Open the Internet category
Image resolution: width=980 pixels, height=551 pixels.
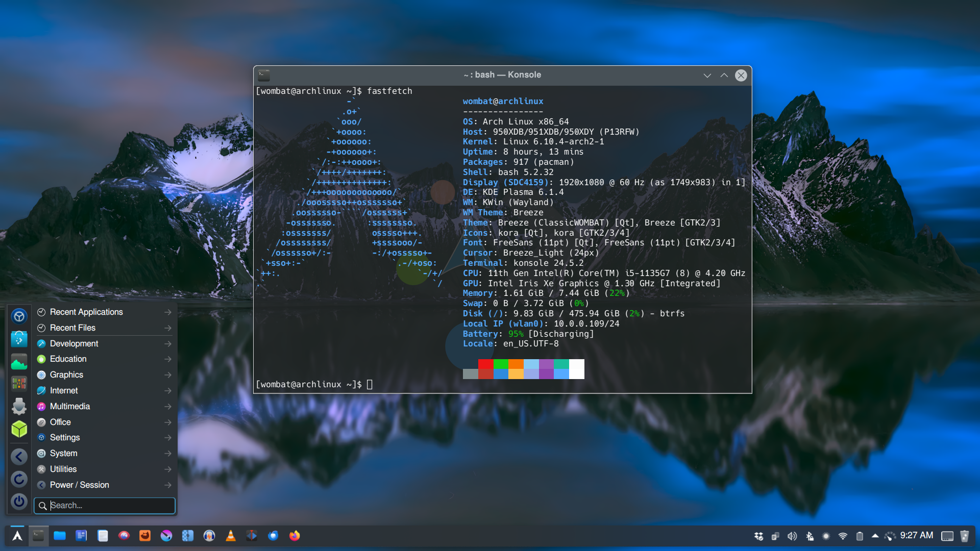click(104, 391)
